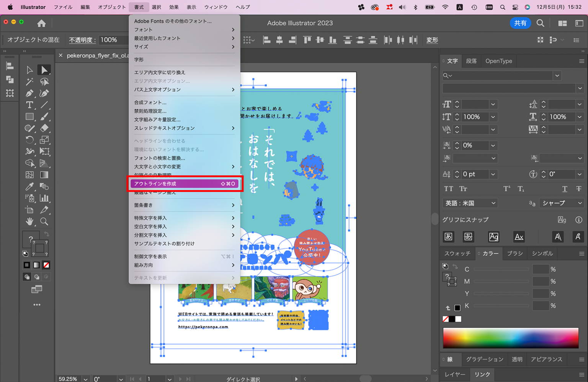Select the Type tool
The image size is (588, 382).
30,105
